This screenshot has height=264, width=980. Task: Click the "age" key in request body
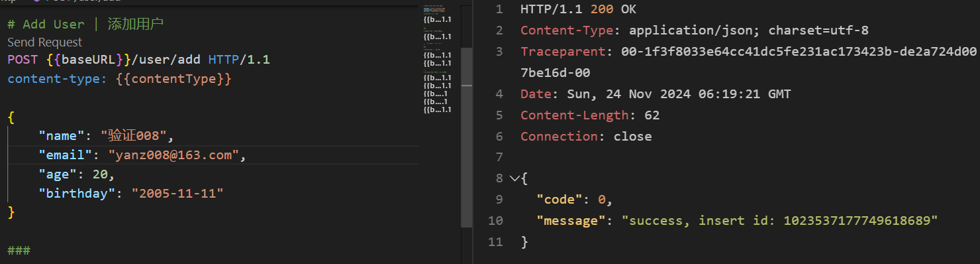pyautogui.click(x=58, y=174)
